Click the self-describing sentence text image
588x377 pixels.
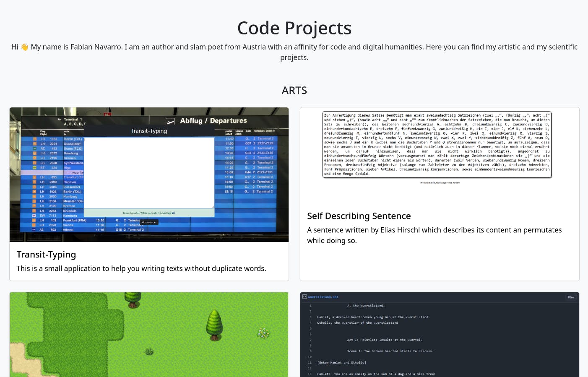437,145
